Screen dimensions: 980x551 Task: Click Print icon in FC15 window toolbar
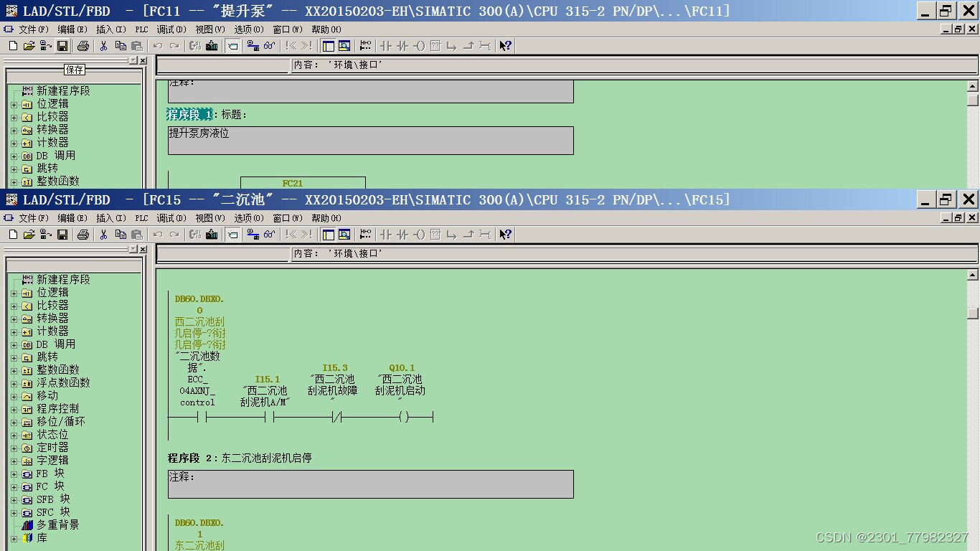(x=83, y=235)
